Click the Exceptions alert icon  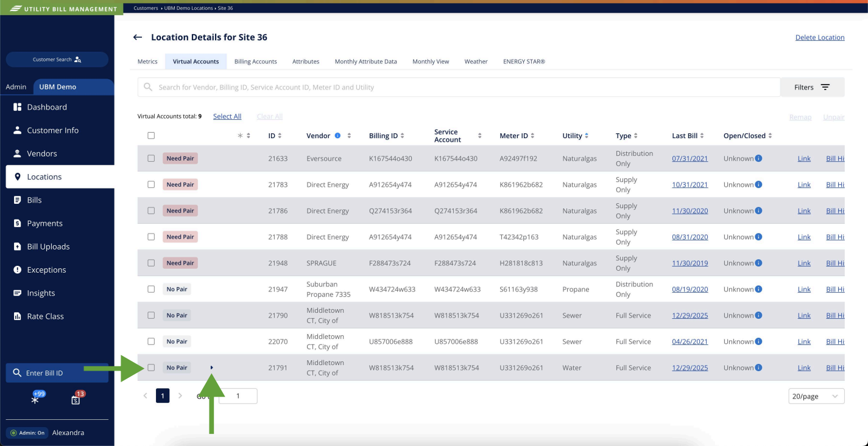pos(17,270)
